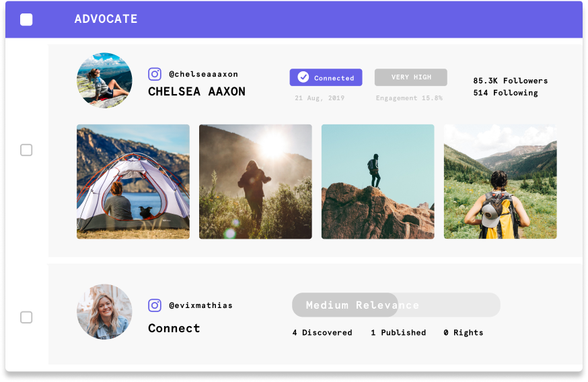Open the @evixmathias profile avatar
This screenshot has width=588, height=382.
tap(104, 311)
